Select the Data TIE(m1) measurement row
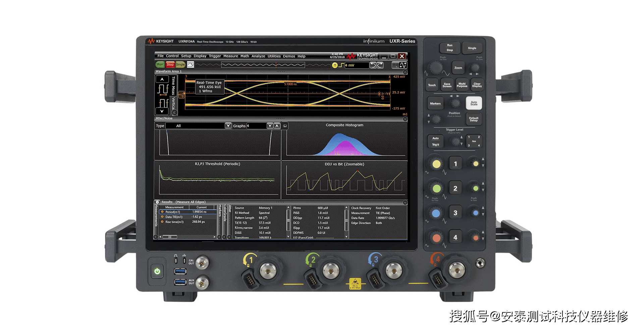644x330 pixels. pos(188,217)
